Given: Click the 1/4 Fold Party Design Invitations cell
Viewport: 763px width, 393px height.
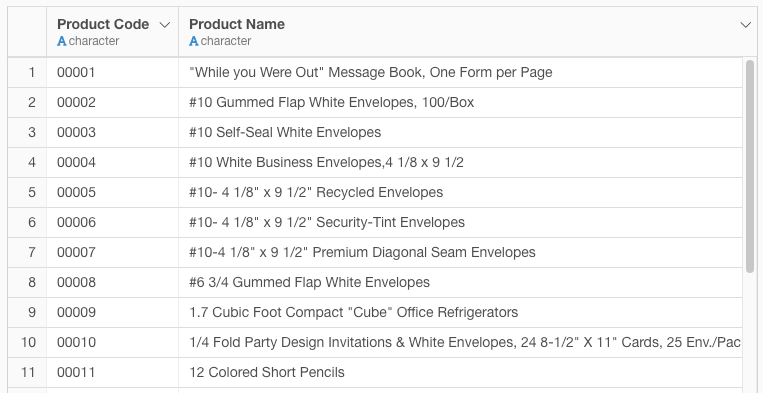Looking at the screenshot, I should 460,342.
